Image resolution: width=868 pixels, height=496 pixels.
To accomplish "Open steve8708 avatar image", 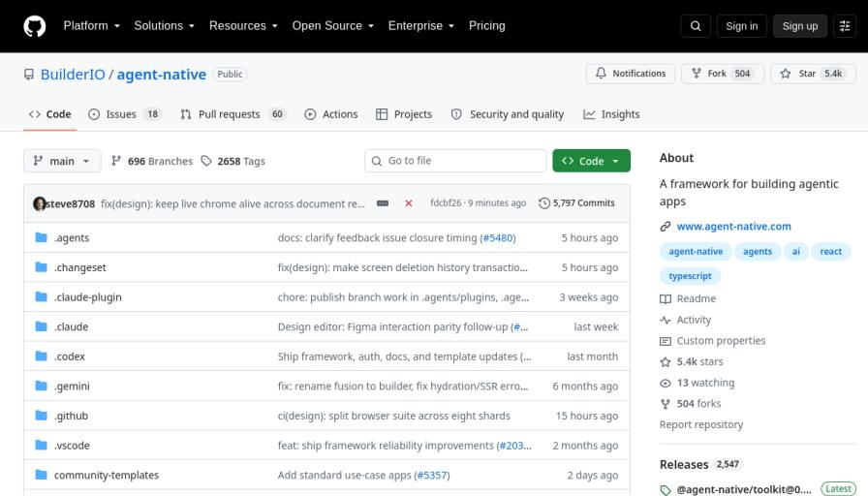I will 40,203.
